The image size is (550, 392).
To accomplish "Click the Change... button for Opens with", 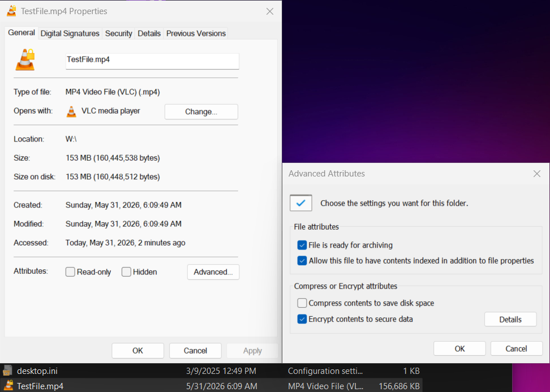I will pos(201,112).
